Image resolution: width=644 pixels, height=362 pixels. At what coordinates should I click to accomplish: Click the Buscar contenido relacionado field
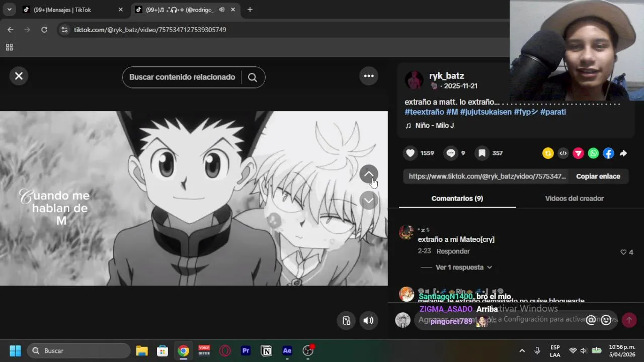pyautogui.click(x=182, y=77)
